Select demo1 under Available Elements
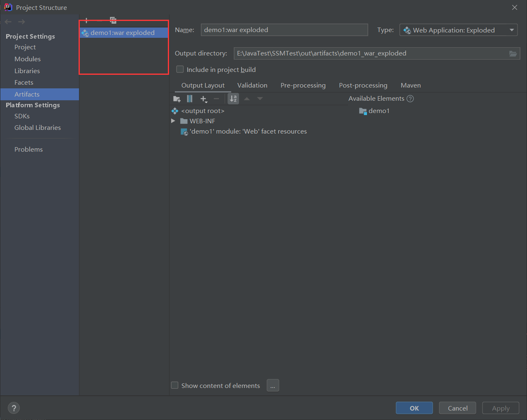 click(x=374, y=111)
